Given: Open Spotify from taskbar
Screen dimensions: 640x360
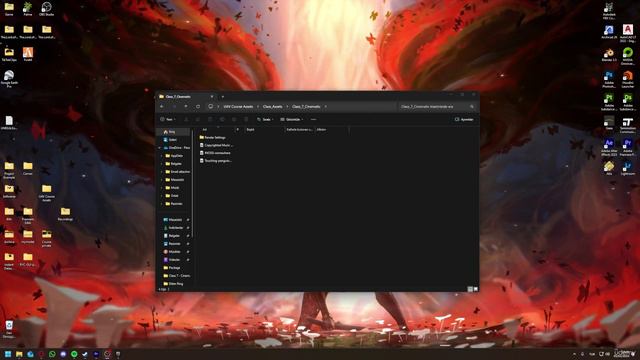Looking at the screenshot, I should (x=74, y=354).
